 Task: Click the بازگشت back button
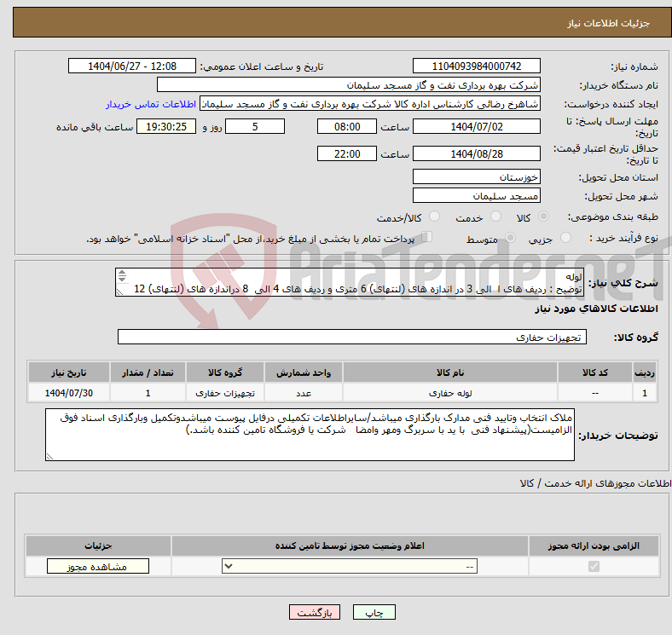tap(315, 612)
